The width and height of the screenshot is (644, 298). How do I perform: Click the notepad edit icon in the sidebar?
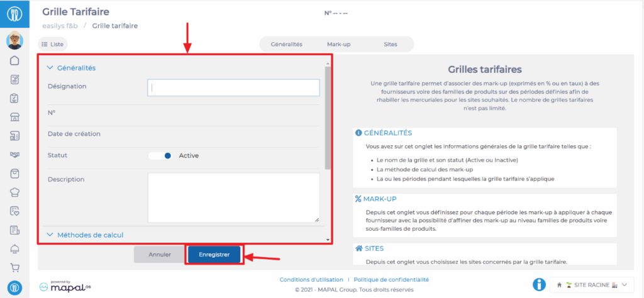14,80
